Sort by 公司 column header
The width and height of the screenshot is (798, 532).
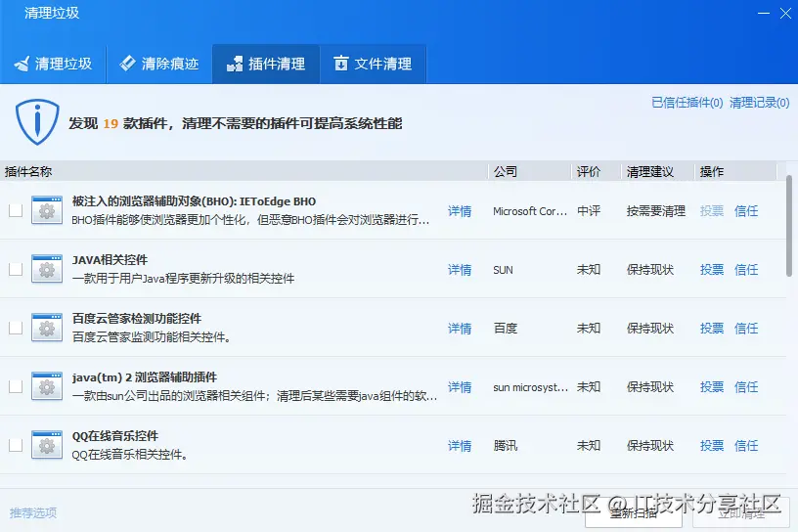[529, 171]
